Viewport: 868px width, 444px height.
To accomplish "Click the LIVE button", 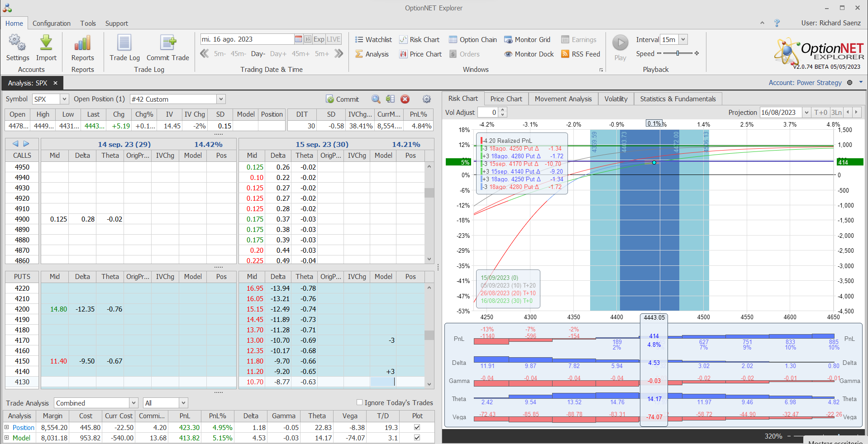I will tap(334, 39).
